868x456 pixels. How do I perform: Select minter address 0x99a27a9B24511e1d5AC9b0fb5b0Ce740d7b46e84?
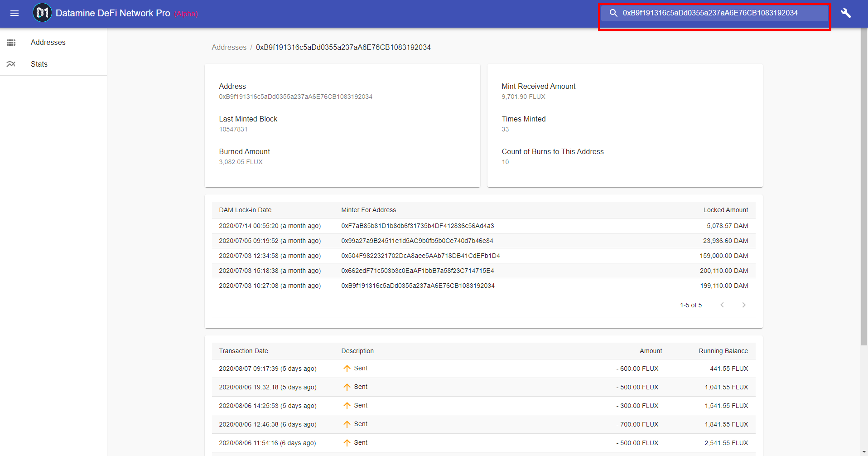pos(417,241)
